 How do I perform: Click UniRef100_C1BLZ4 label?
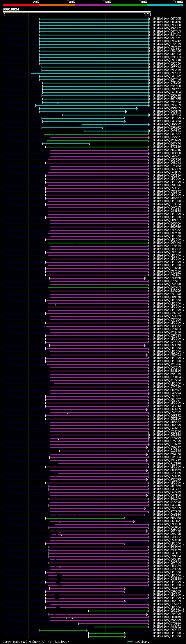click(x=167, y=204)
